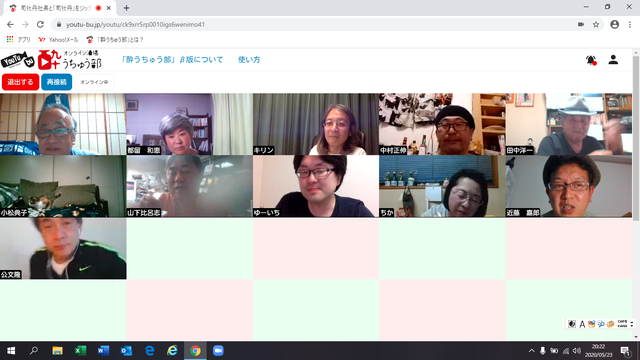Bookmark this page with the star icon
This screenshot has width=640, height=360.
click(x=596, y=24)
